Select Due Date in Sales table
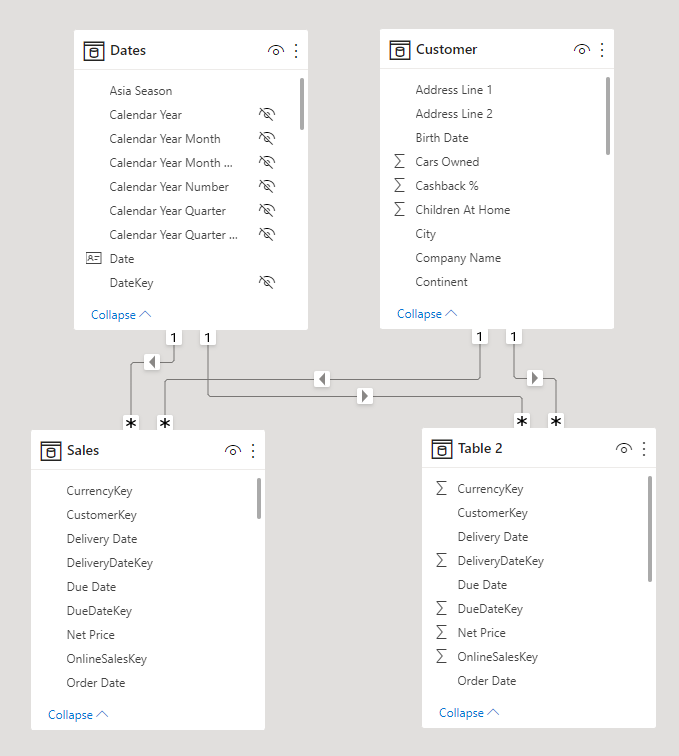The width and height of the screenshot is (679, 756). pos(91,587)
